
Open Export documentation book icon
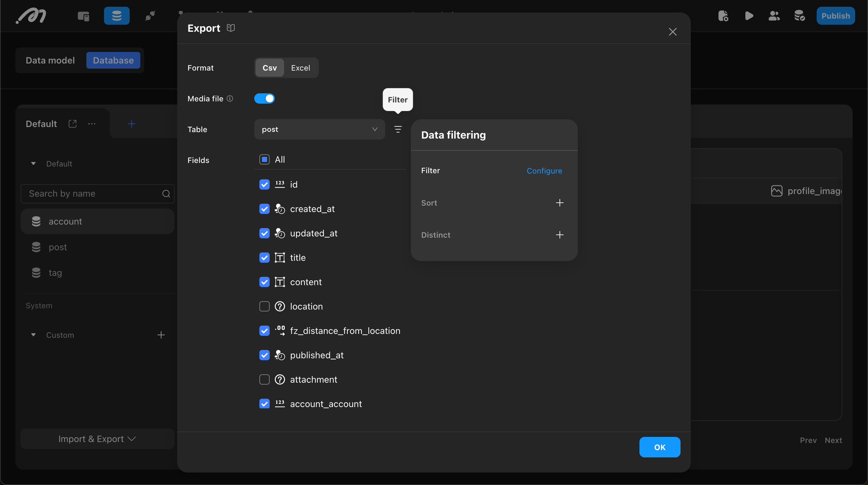(x=231, y=28)
